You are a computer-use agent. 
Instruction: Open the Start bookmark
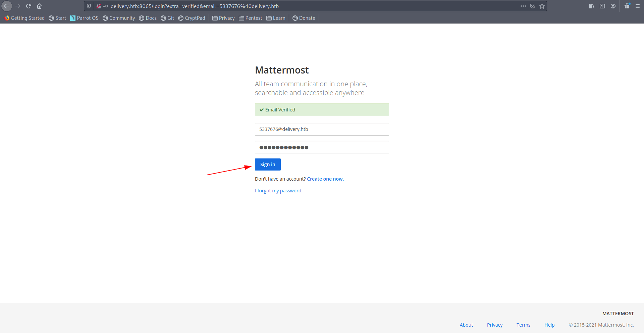pyautogui.click(x=57, y=18)
